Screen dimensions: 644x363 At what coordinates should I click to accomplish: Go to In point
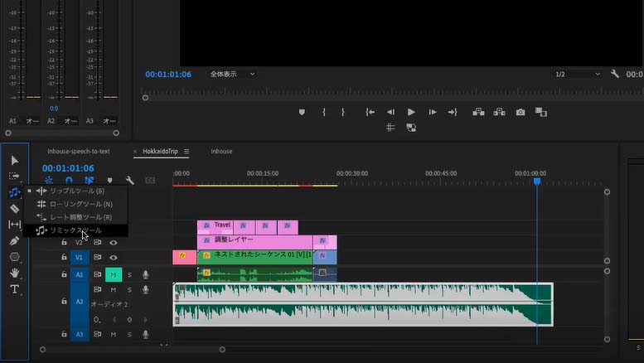click(370, 112)
